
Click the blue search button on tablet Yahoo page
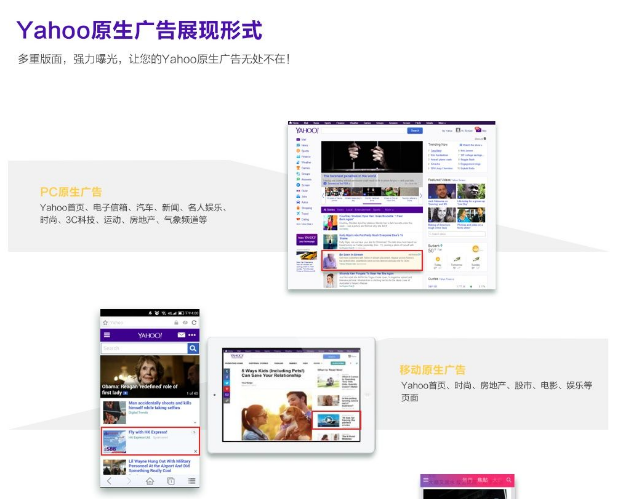click(x=331, y=356)
